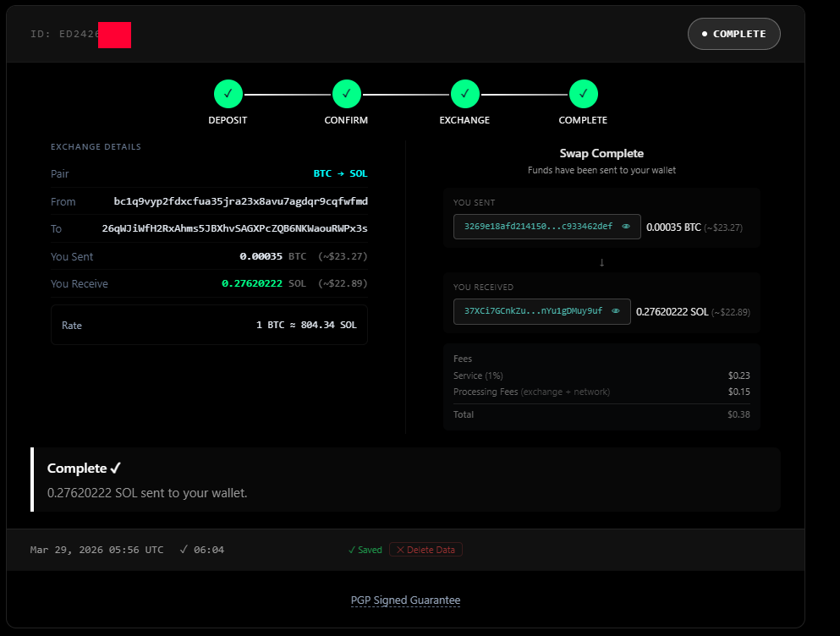Click the Service (1%) fee label
Image resolution: width=840 pixels, height=636 pixels.
coord(478,376)
